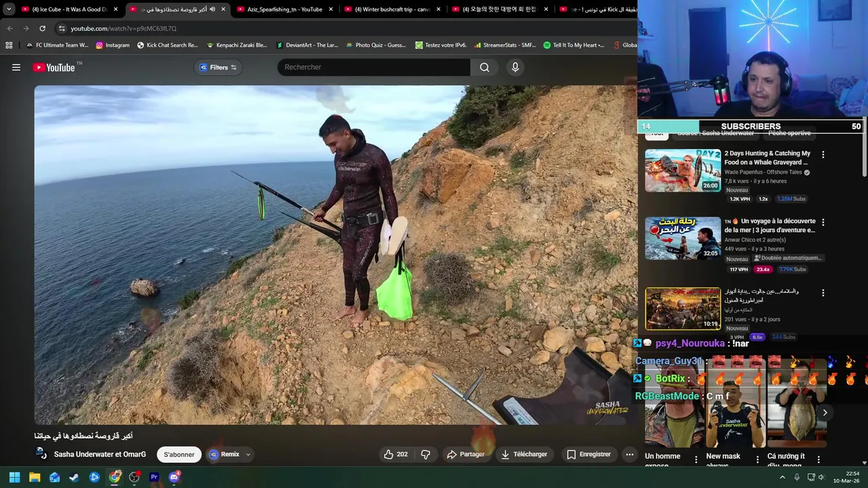Open Premiere Pro from taskbar
The width and height of the screenshot is (868, 488).
point(154,477)
